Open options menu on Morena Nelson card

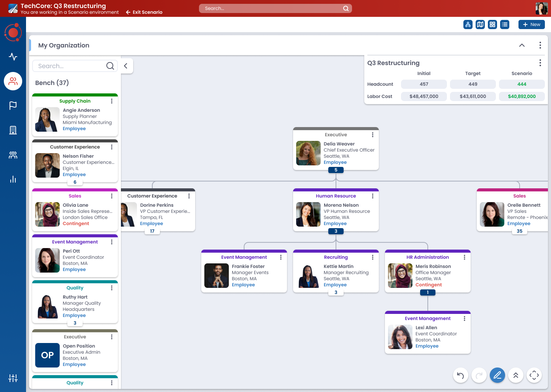pyautogui.click(x=373, y=196)
